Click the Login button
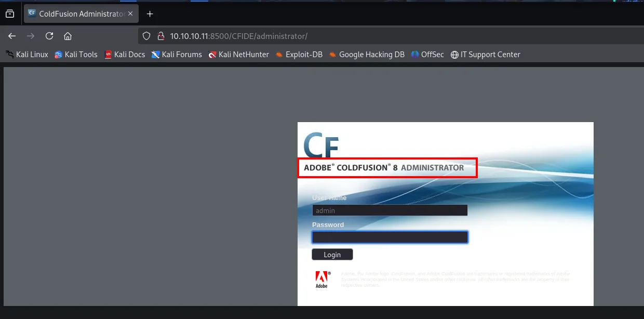This screenshot has height=319, width=644. (x=332, y=255)
